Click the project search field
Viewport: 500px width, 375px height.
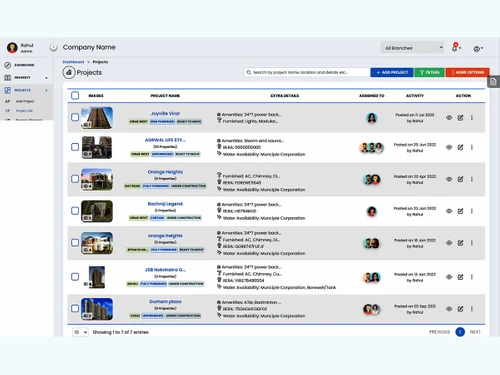coord(307,72)
